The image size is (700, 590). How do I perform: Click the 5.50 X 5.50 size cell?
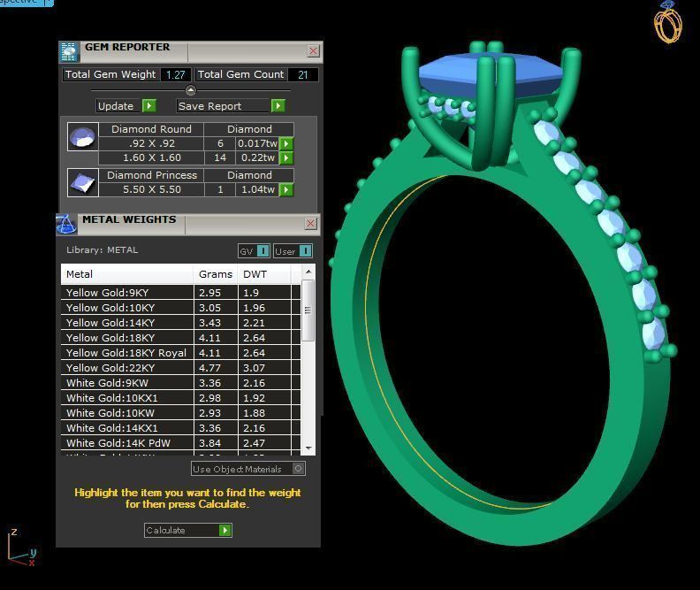click(x=151, y=189)
